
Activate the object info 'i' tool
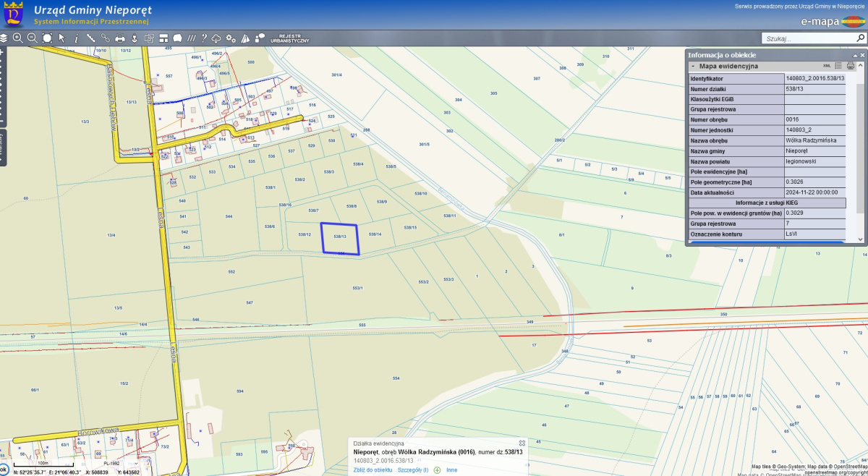[x=77, y=38]
